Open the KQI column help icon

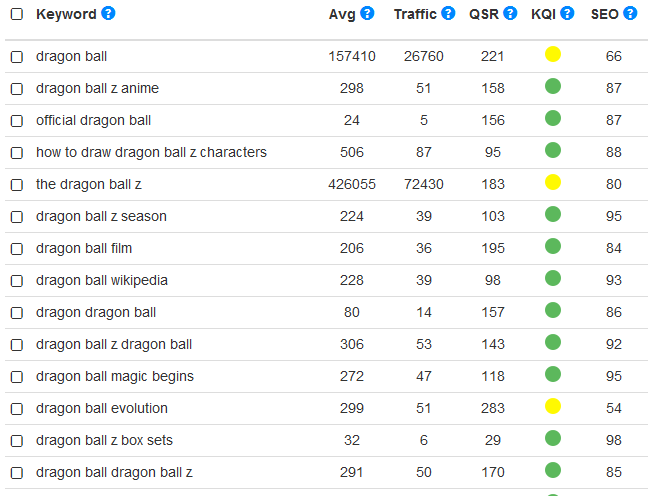point(567,13)
